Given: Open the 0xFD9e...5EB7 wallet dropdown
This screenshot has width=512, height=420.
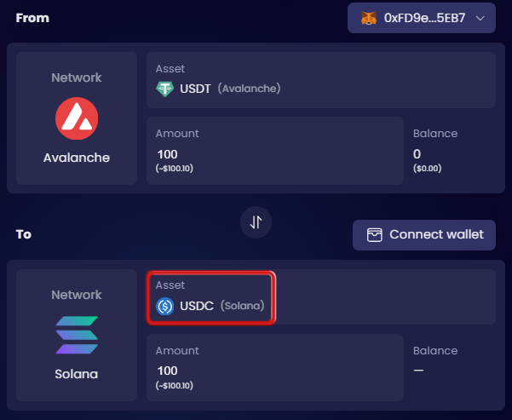Looking at the screenshot, I should (x=422, y=18).
